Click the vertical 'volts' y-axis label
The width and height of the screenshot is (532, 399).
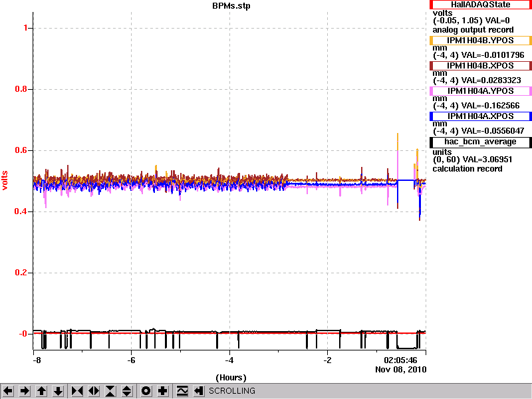pos(5,180)
